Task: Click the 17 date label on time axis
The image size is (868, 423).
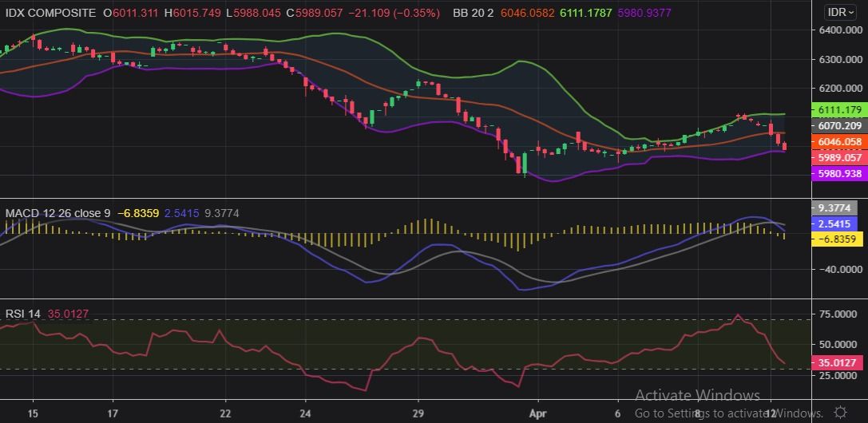Action: [113, 413]
